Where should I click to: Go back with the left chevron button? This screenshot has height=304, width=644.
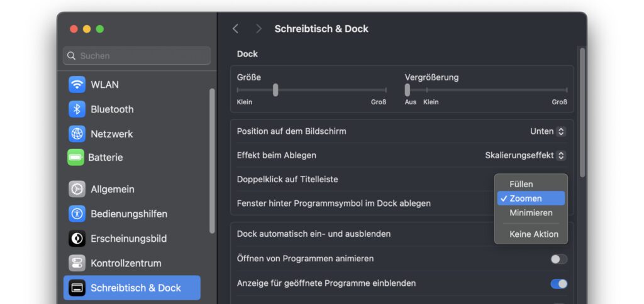235,29
